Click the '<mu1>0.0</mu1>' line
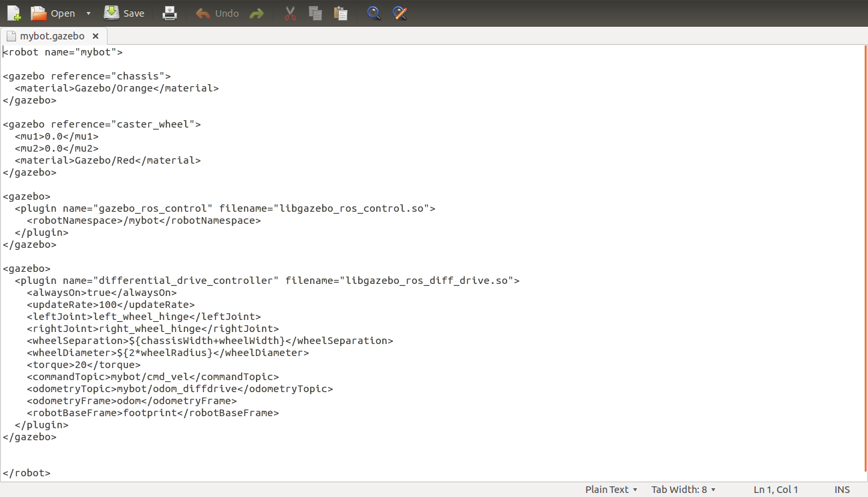The height and width of the screenshot is (497, 868). pos(57,136)
